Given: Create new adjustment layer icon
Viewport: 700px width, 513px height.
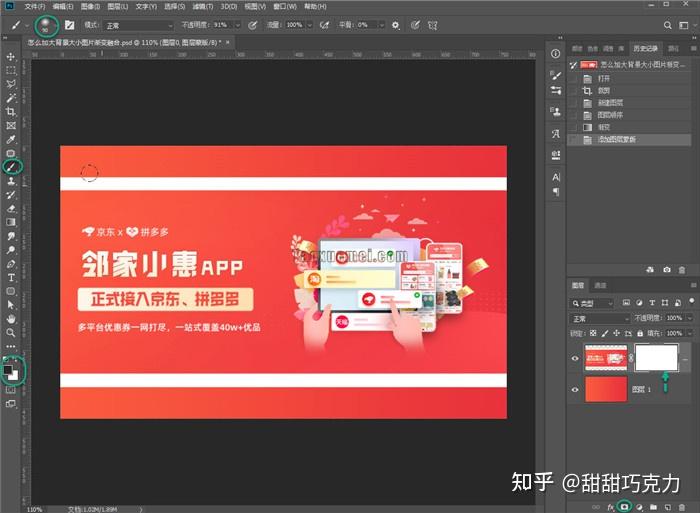Looking at the screenshot, I should 639,507.
